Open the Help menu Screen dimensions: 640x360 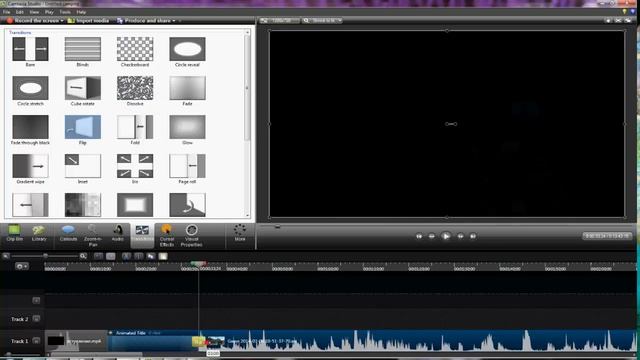[x=81, y=12]
